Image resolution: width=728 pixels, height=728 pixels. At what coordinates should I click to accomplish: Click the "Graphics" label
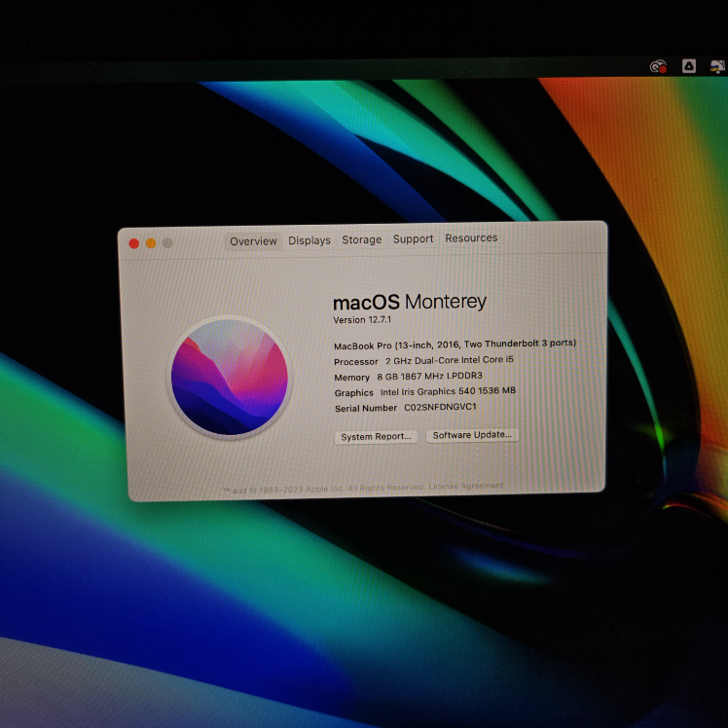354,393
